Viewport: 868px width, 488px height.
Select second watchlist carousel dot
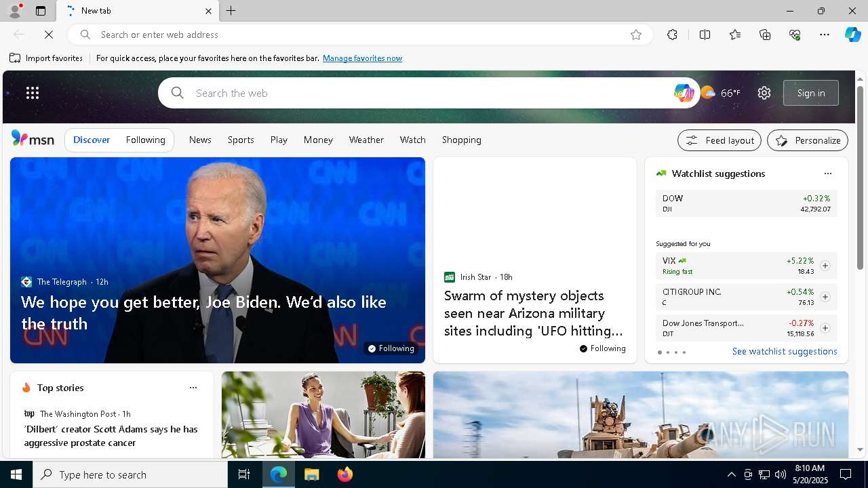tap(668, 352)
